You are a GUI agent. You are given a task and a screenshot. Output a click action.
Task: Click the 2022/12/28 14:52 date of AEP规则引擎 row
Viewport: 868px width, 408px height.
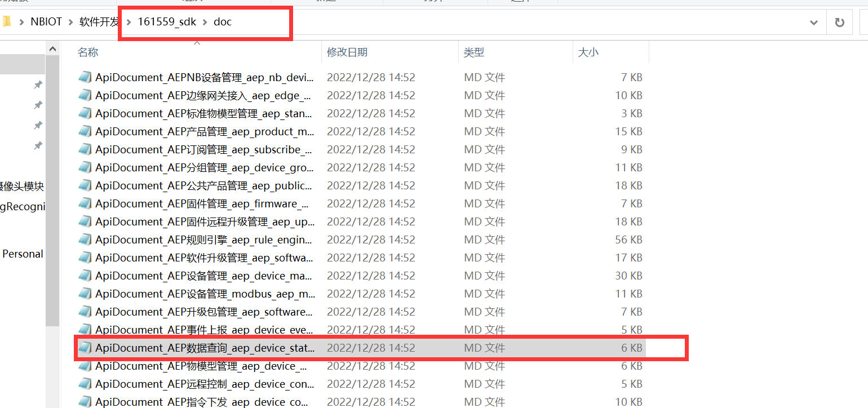371,240
